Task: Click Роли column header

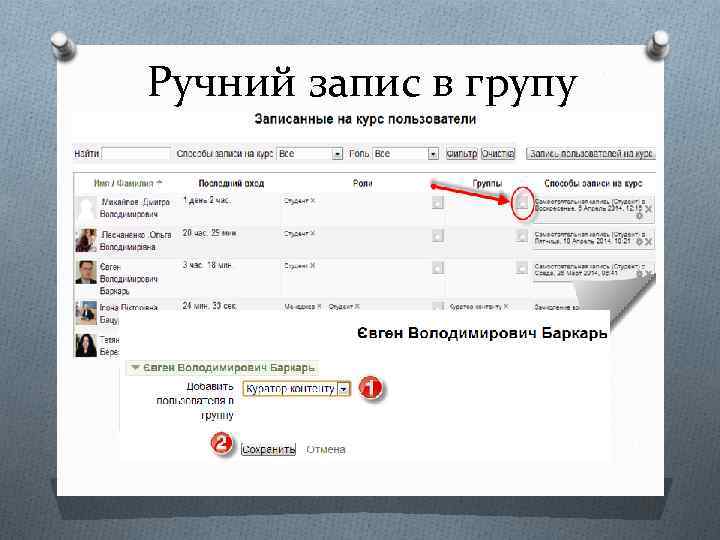Action: pyautogui.click(x=362, y=183)
